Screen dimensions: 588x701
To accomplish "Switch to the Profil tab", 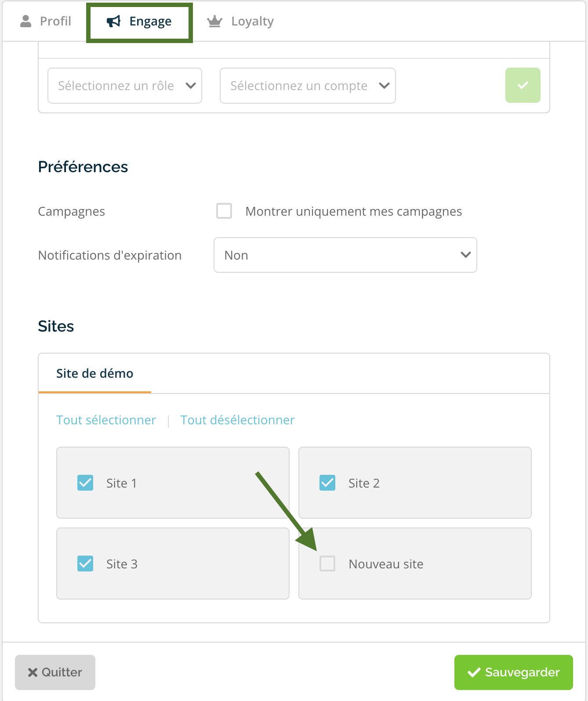I will point(46,21).
